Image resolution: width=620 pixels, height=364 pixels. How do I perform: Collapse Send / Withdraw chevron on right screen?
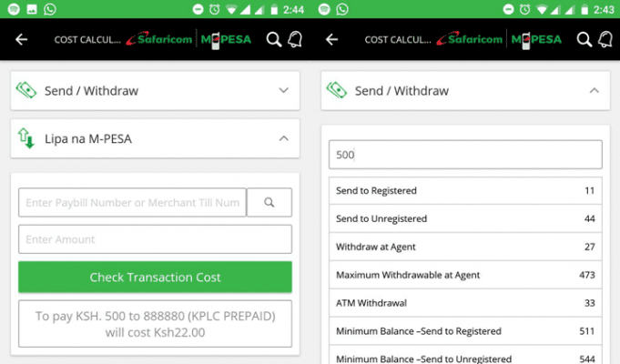point(594,90)
